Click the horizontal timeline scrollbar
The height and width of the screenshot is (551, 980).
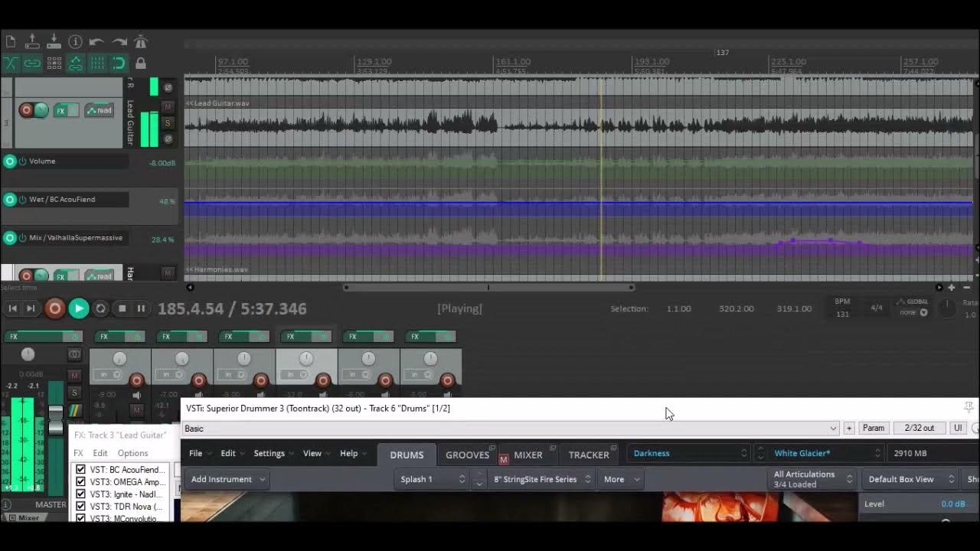(x=488, y=288)
